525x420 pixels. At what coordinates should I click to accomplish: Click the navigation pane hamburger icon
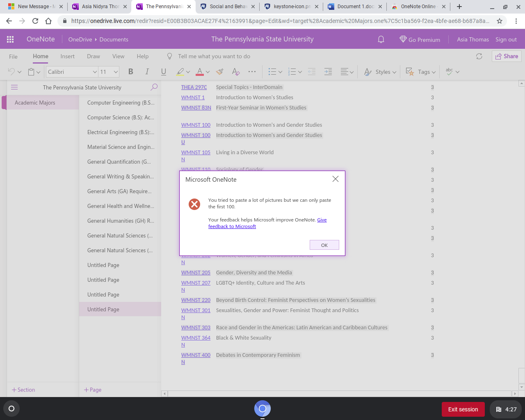14,87
